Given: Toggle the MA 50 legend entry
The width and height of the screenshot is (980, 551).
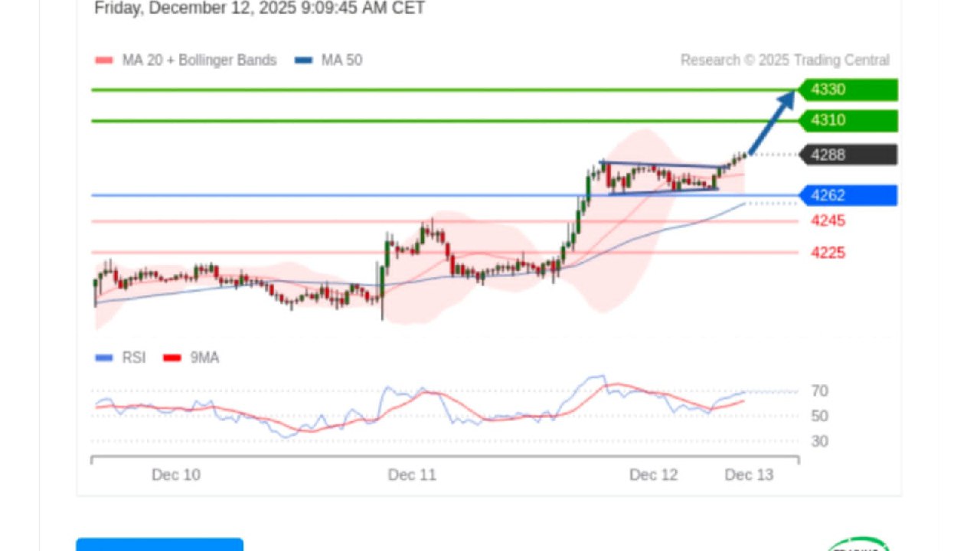Looking at the screenshot, I should [x=329, y=60].
